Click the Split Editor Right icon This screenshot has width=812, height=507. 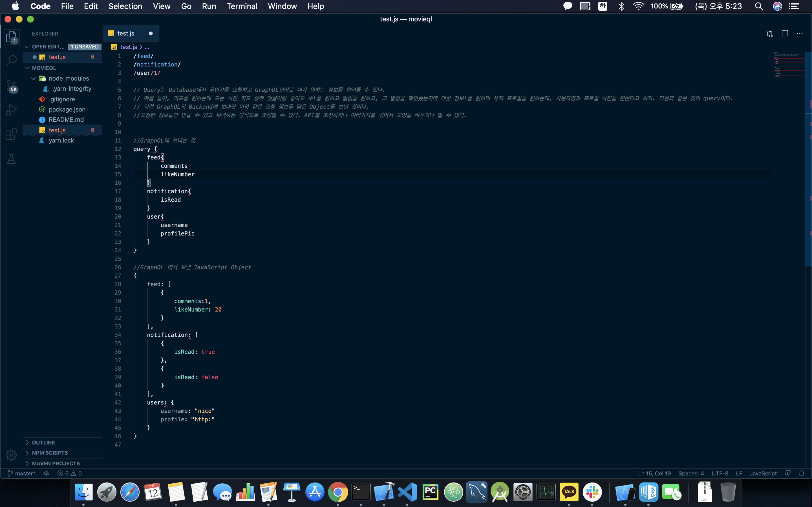(x=785, y=33)
